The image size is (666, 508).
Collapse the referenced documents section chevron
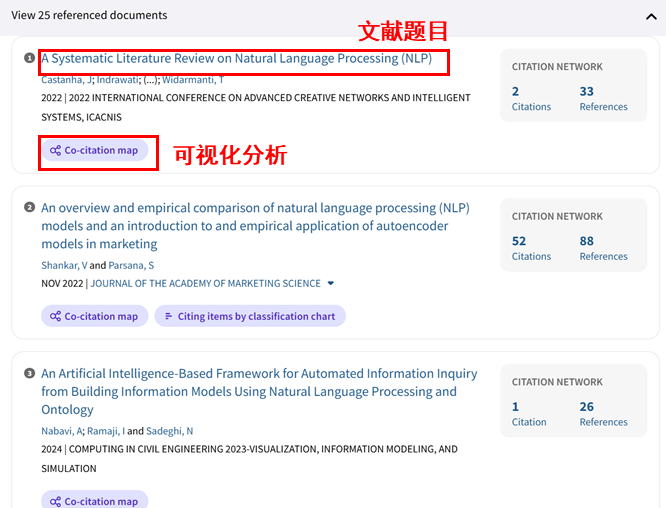[x=652, y=16]
